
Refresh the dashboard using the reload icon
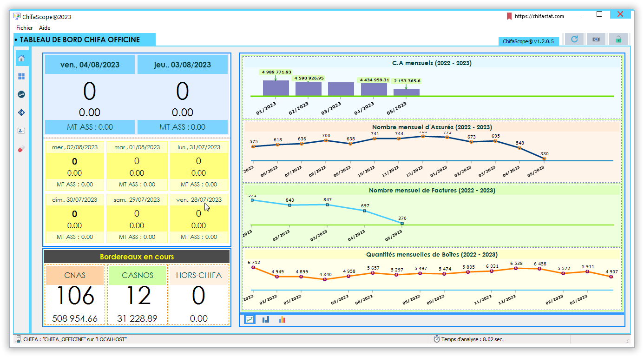coord(574,40)
